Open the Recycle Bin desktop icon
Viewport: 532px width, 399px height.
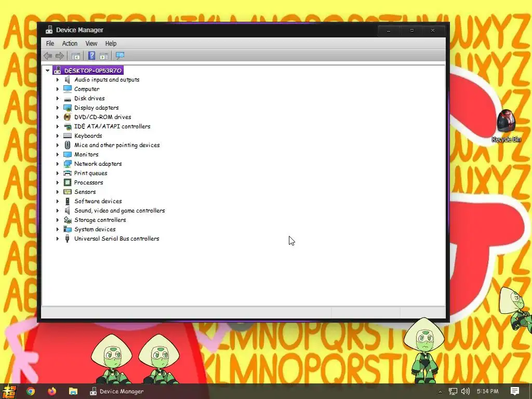click(x=506, y=126)
